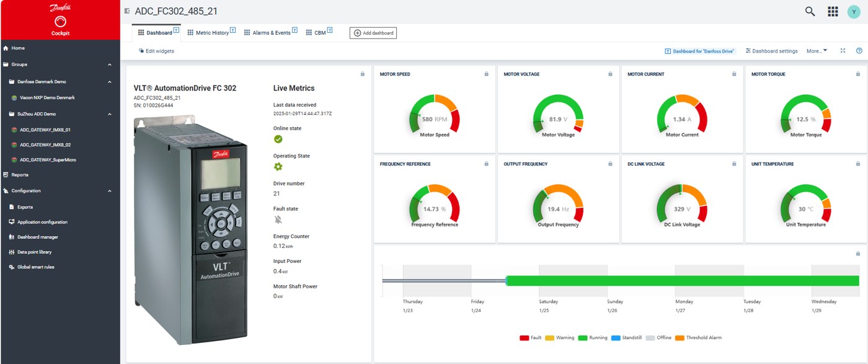Click the Danfoss Cockpit logo
This screenshot has width=868, height=364.
60,20
